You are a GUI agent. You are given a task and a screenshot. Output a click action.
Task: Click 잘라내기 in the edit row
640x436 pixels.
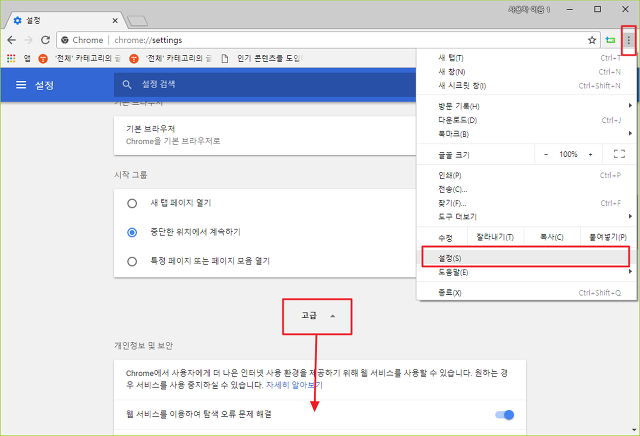(x=495, y=237)
